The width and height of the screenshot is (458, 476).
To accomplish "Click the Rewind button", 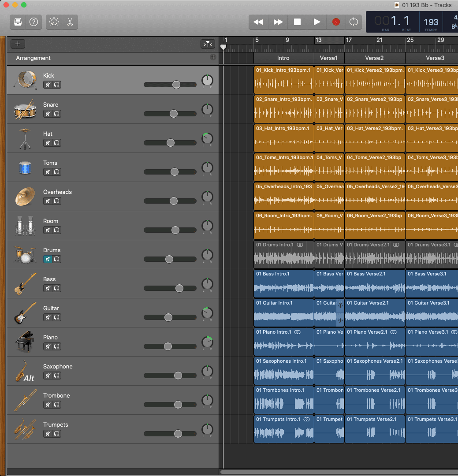I will (258, 22).
